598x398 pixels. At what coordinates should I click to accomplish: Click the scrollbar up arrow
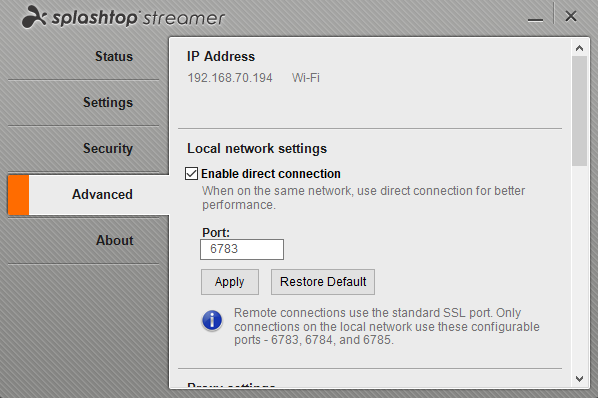pyautogui.click(x=579, y=48)
